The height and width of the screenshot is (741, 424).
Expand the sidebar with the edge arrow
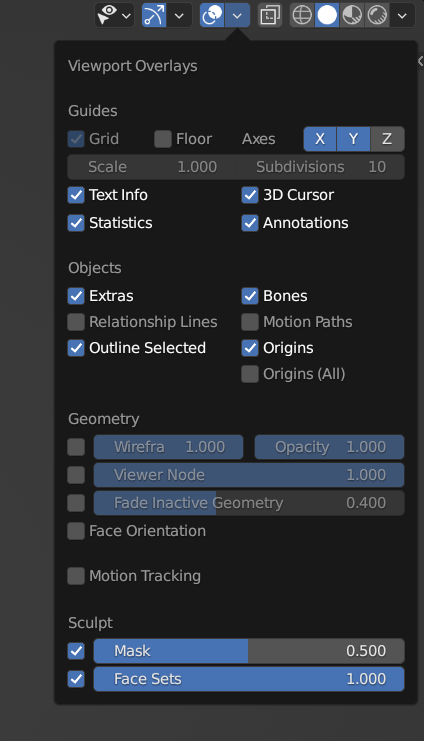tap(420, 61)
